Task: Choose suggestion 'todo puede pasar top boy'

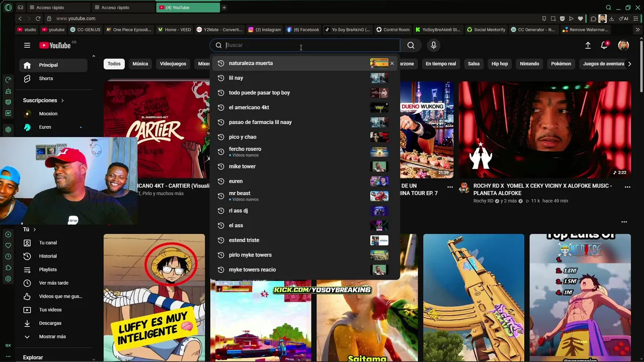Action: click(305, 93)
